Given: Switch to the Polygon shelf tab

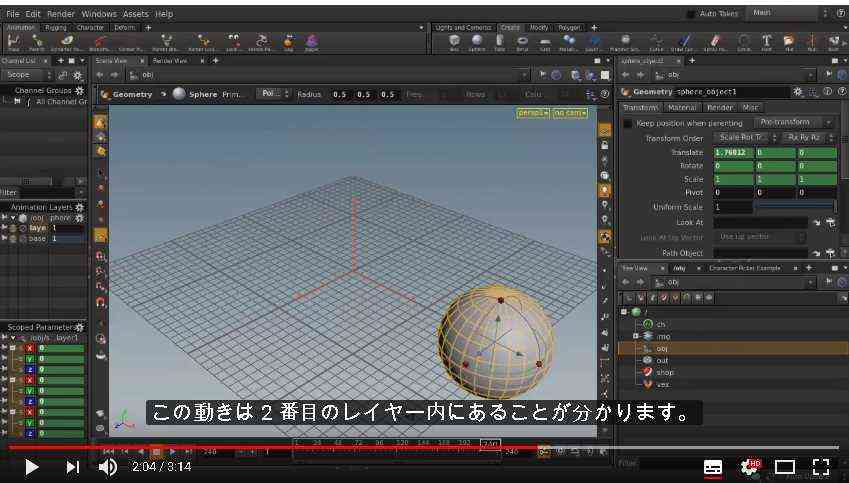Looking at the screenshot, I should click(569, 28).
